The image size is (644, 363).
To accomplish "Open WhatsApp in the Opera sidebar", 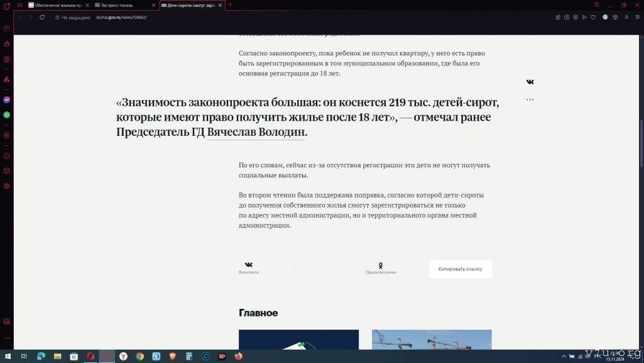I will 6,115.
